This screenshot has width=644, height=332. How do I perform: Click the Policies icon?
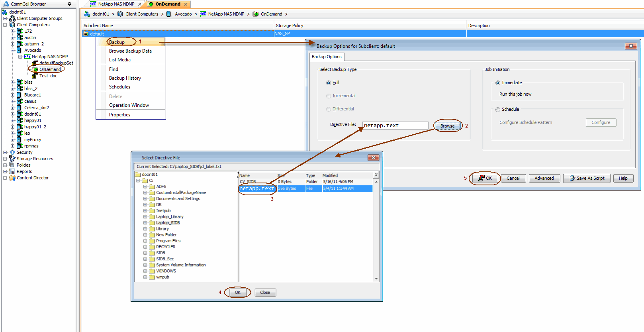12,165
